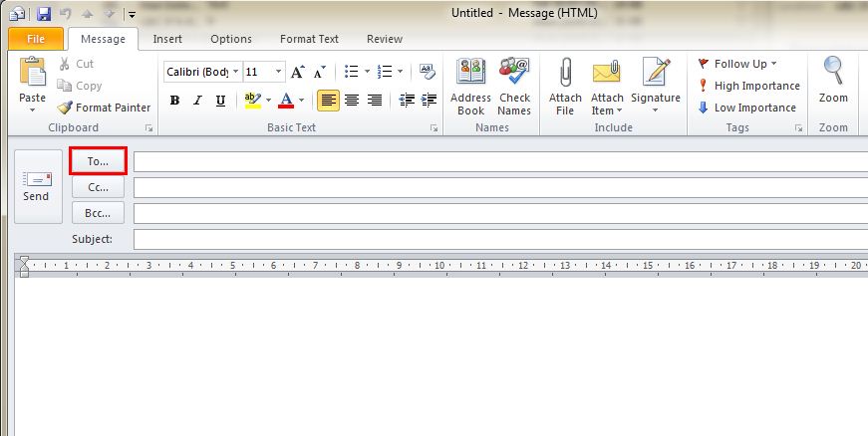Expand the font name dropdown

coord(235,72)
